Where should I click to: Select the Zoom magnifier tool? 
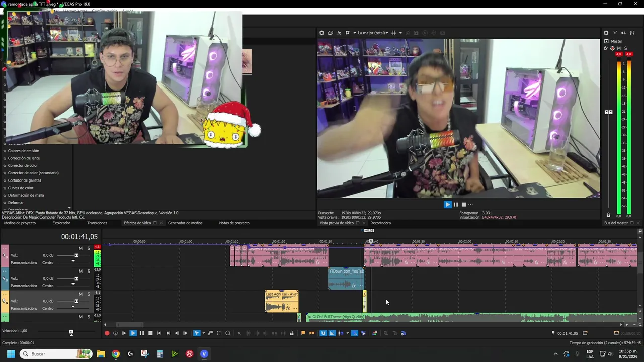coord(228,333)
